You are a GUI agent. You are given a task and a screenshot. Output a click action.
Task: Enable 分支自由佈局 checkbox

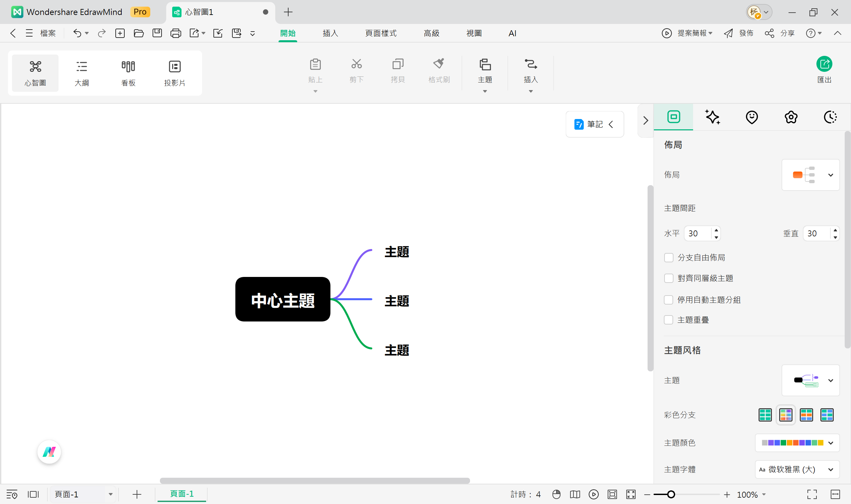point(669,257)
